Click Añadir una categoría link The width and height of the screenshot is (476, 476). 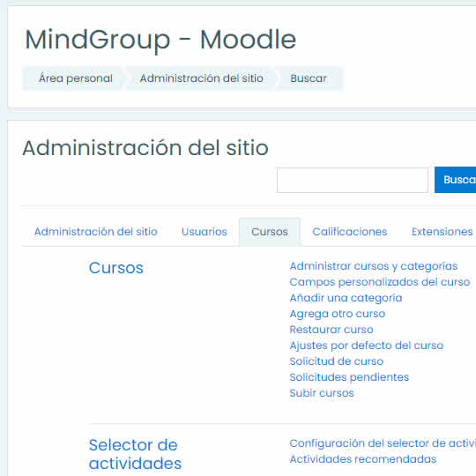[x=346, y=298]
